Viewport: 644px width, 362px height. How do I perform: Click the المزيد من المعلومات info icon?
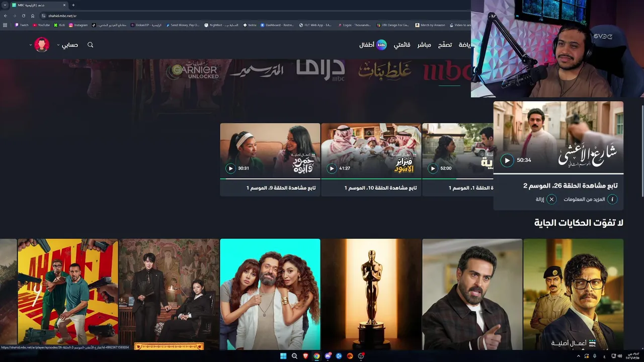point(612,200)
